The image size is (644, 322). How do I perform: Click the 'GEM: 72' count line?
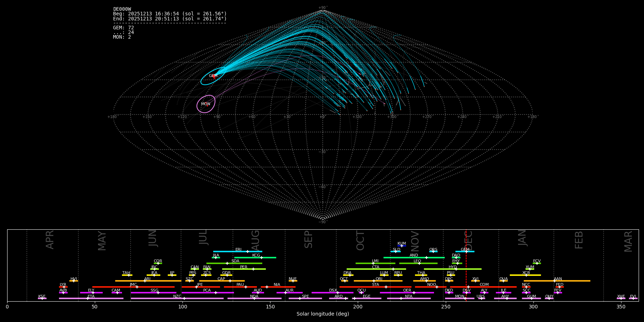click(x=123, y=28)
